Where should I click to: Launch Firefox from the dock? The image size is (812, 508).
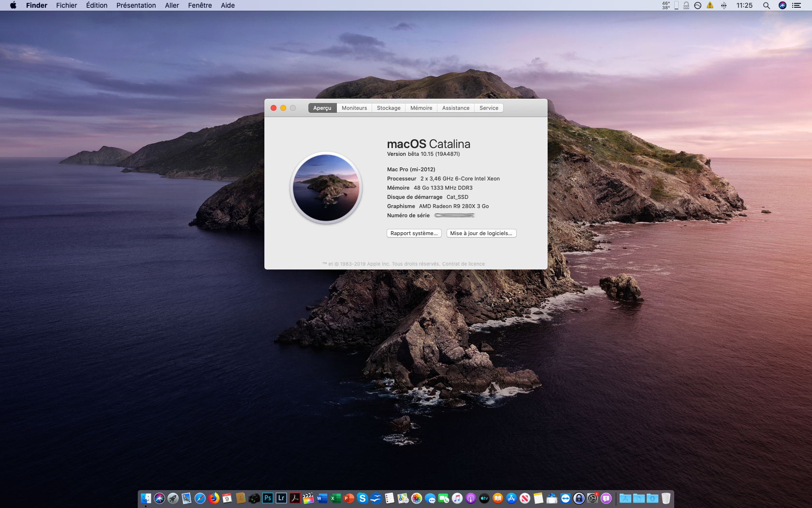click(x=214, y=498)
